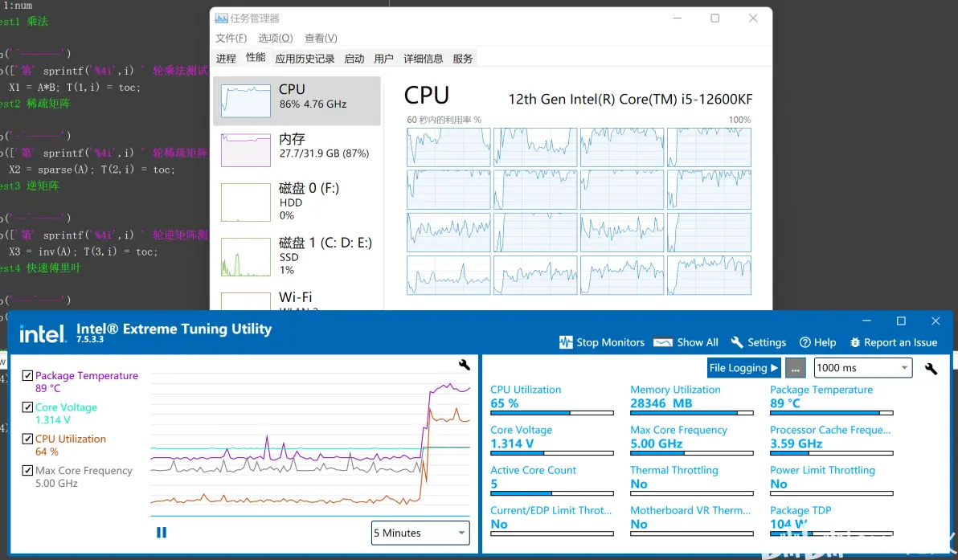Click the Max Core Frequency 5.00 GHz monitor

click(x=692, y=439)
